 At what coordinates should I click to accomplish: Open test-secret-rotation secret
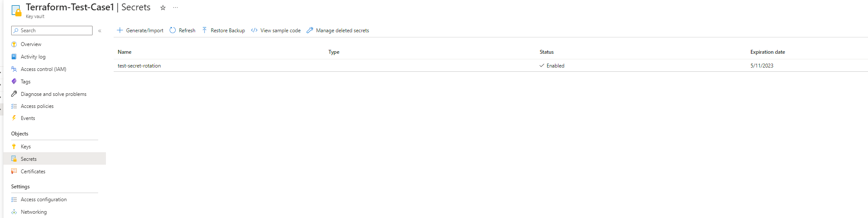pyautogui.click(x=139, y=66)
